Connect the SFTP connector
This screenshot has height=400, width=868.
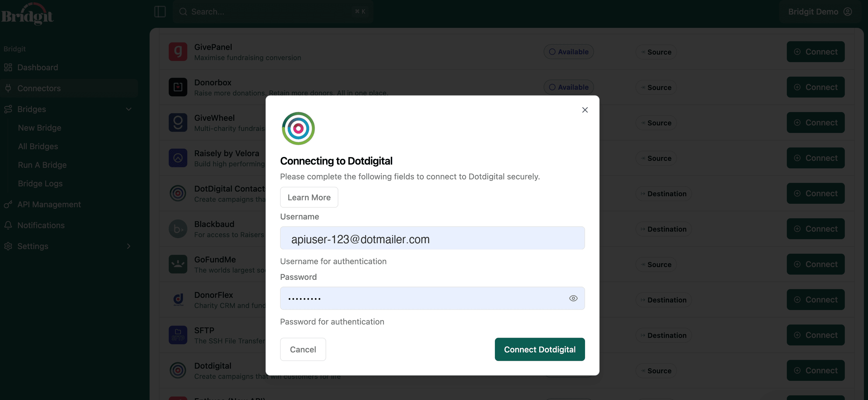click(815, 335)
